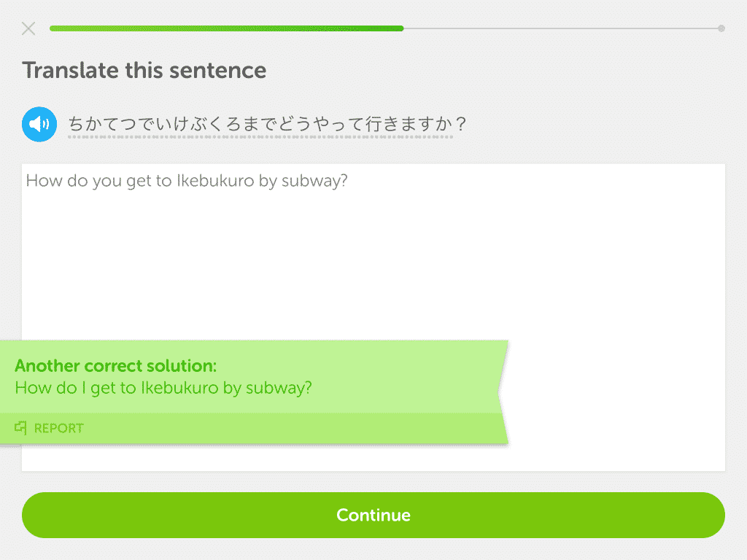The height and width of the screenshot is (560, 747).
Task: Click the end dot of the progress bar
Action: click(x=721, y=28)
